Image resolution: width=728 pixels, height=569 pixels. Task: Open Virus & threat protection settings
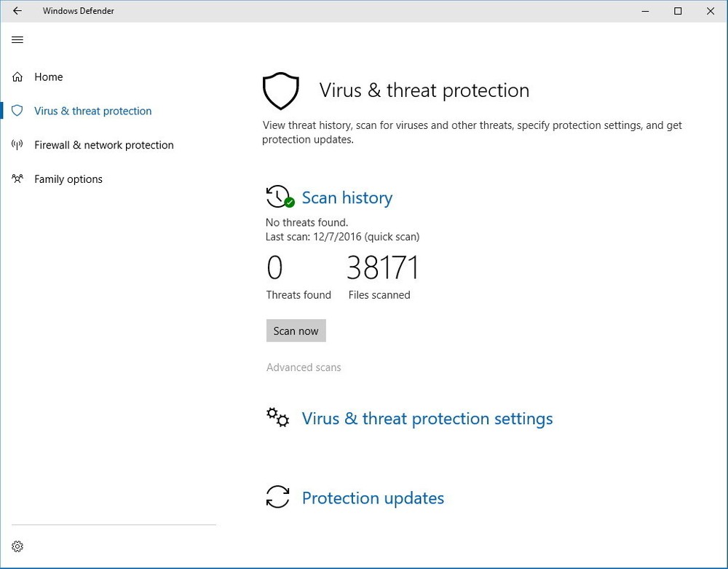point(427,418)
